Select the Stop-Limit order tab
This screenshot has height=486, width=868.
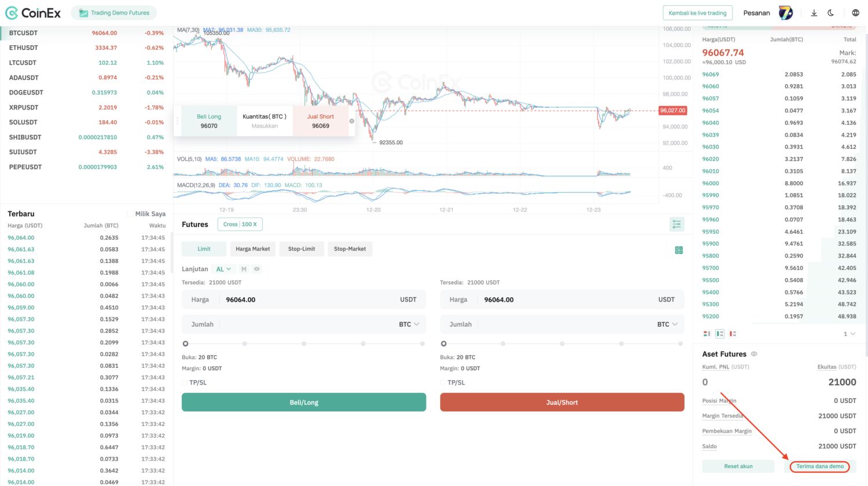click(301, 249)
